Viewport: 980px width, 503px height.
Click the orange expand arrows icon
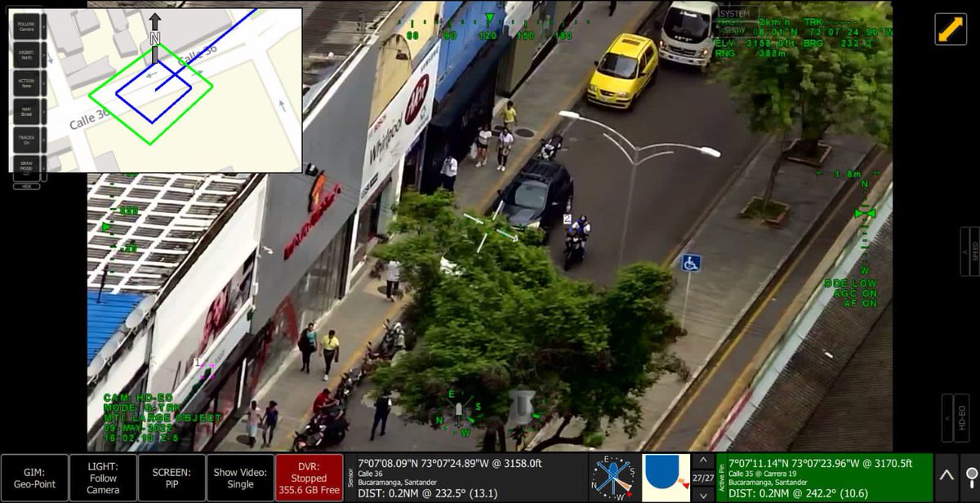point(951,29)
